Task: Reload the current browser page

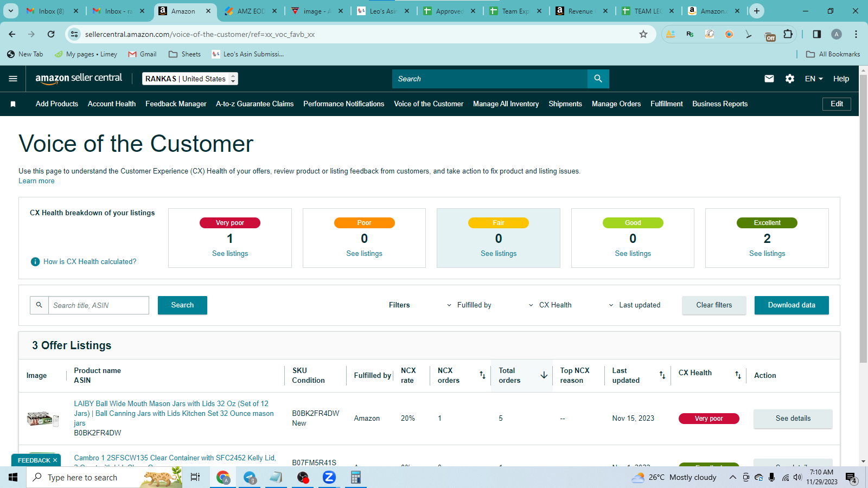Action: [51, 34]
